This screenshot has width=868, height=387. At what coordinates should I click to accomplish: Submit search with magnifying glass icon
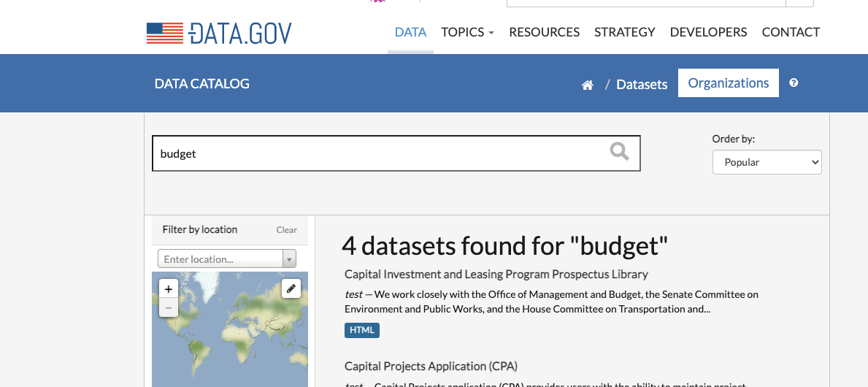(x=619, y=150)
